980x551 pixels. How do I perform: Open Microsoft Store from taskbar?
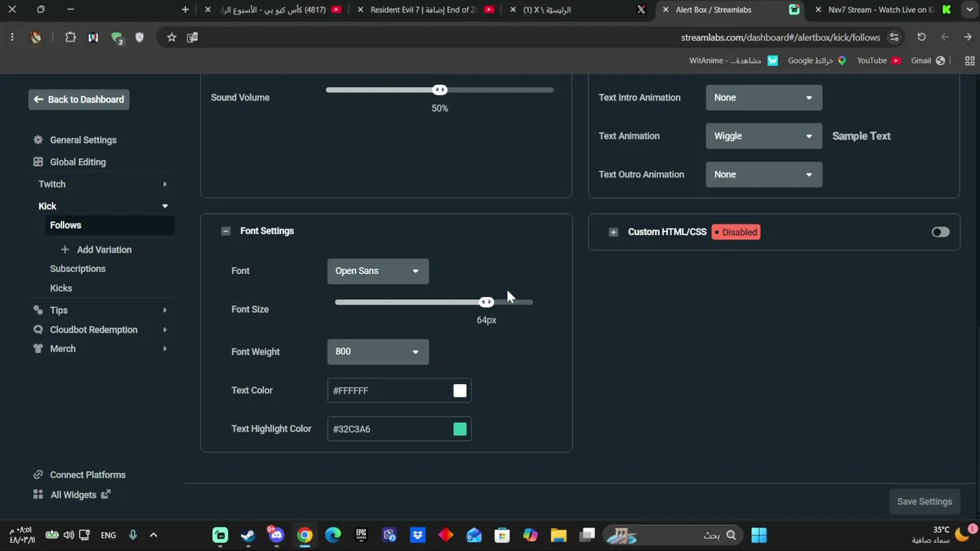(x=502, y=536)
